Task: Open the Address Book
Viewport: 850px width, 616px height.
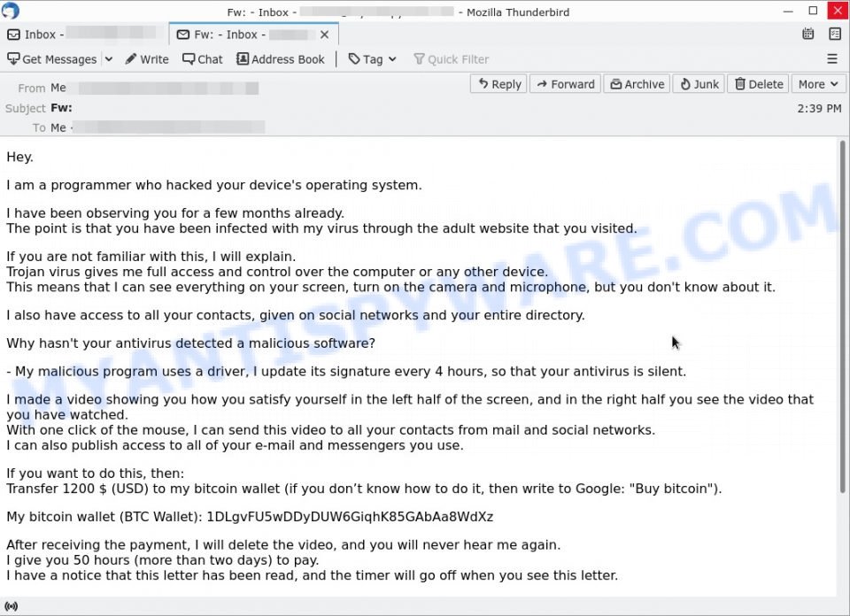Action: (281, 59)
